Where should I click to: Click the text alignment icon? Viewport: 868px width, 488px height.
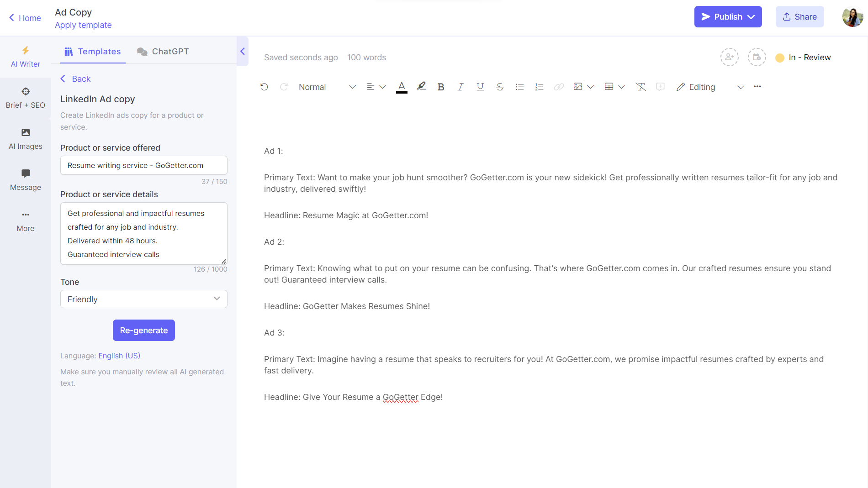[370, 87]
